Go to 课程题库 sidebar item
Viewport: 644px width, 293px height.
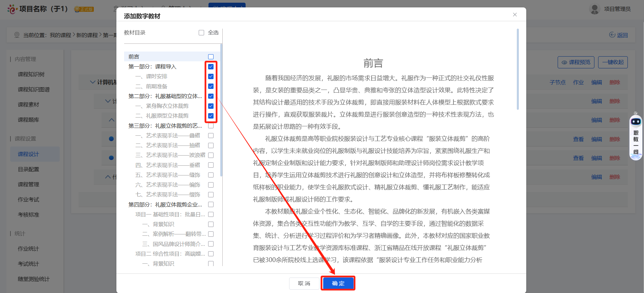click(28, 120)
